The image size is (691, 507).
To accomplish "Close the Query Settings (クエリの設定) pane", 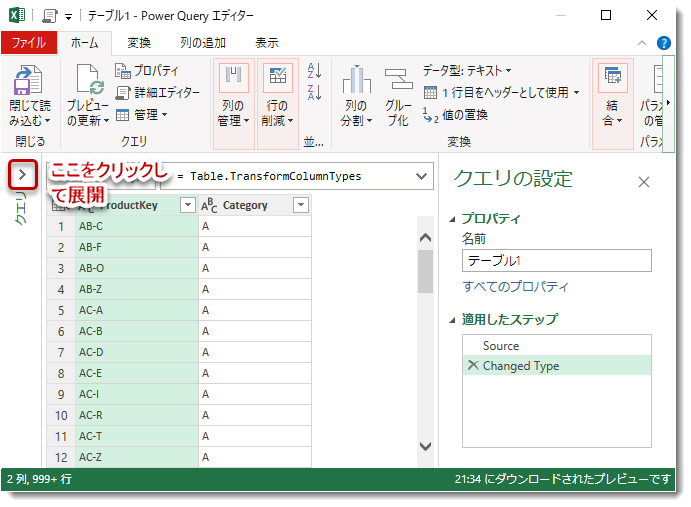I will click(644, 182).
